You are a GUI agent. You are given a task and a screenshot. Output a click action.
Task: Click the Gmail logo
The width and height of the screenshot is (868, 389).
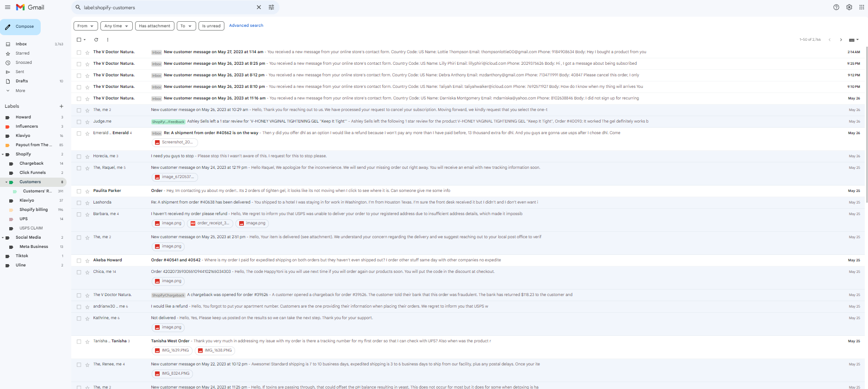[x=30, y=7]
